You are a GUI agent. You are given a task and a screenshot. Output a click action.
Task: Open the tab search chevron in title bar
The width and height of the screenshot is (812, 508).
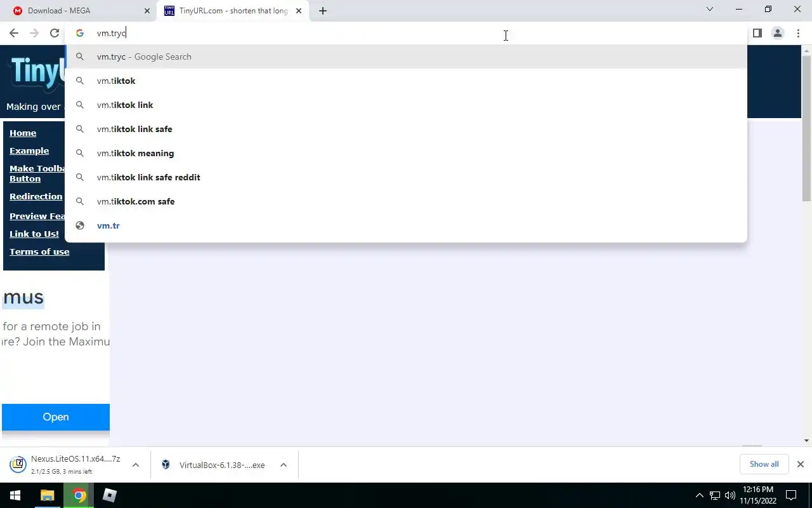point(710,9)
